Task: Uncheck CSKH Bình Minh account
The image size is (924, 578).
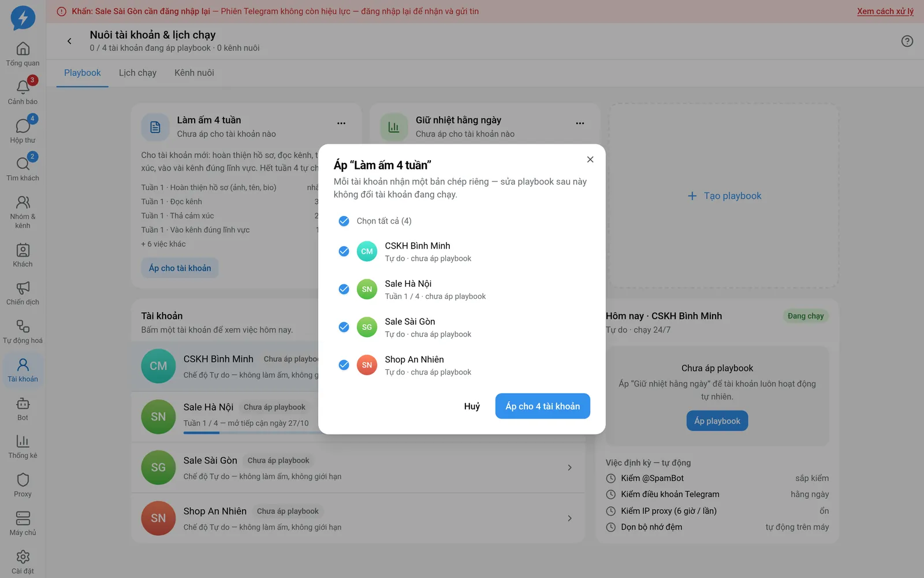Action: (x=344, y=251)
